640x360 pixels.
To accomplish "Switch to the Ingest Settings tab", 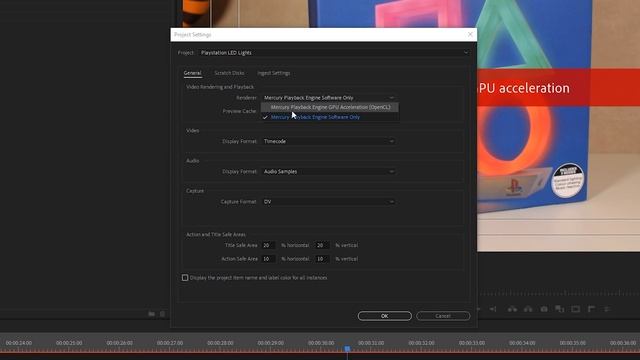I will 273,73.
